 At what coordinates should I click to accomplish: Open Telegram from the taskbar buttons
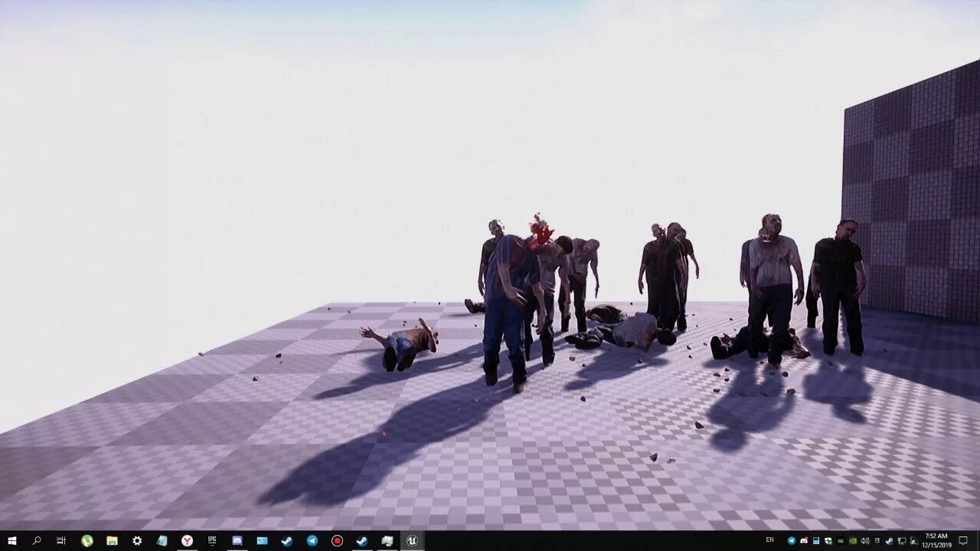(312, 540)
